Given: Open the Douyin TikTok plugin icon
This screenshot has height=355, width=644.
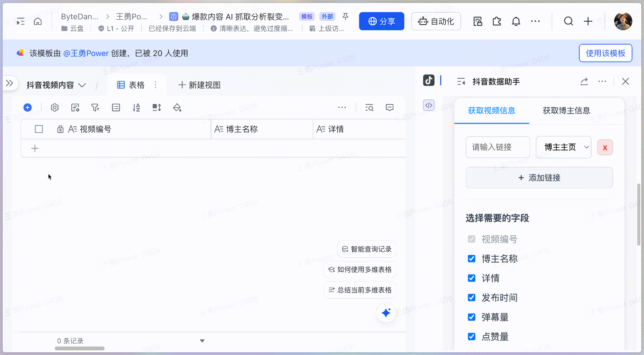Looking at the screenshot, I should click(429, 80).
